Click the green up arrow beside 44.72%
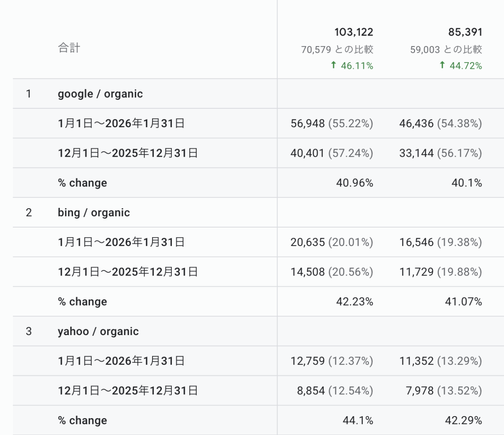 tap(442, 65)
